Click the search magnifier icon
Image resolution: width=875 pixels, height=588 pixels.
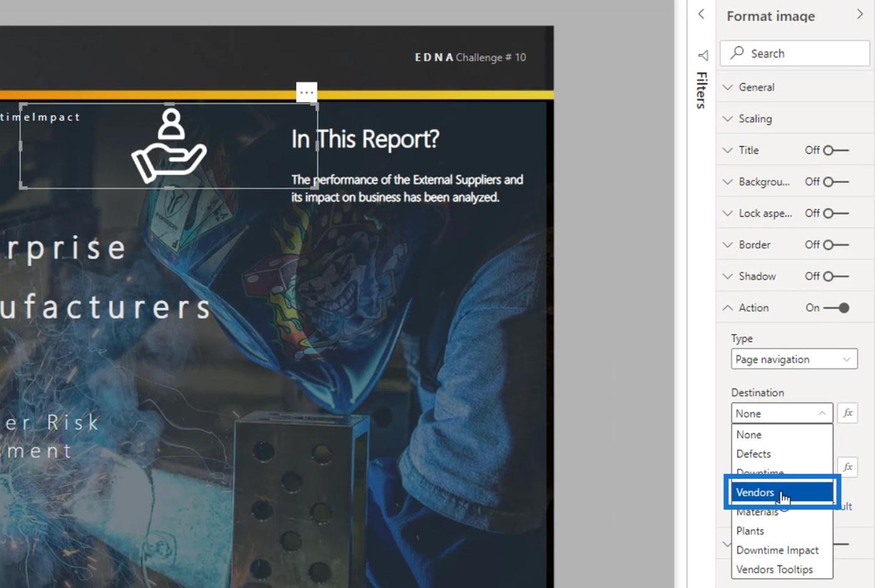tap(738, 53)
